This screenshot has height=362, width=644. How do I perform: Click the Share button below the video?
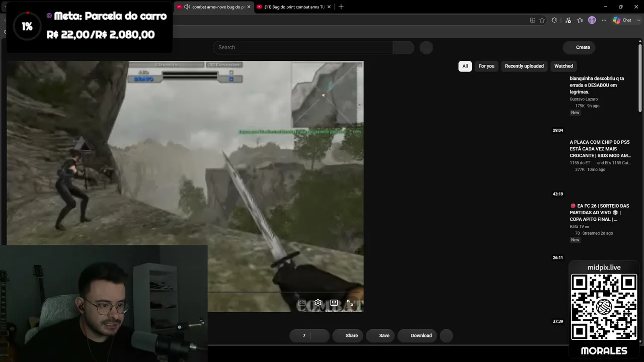[x=348, y=335]
